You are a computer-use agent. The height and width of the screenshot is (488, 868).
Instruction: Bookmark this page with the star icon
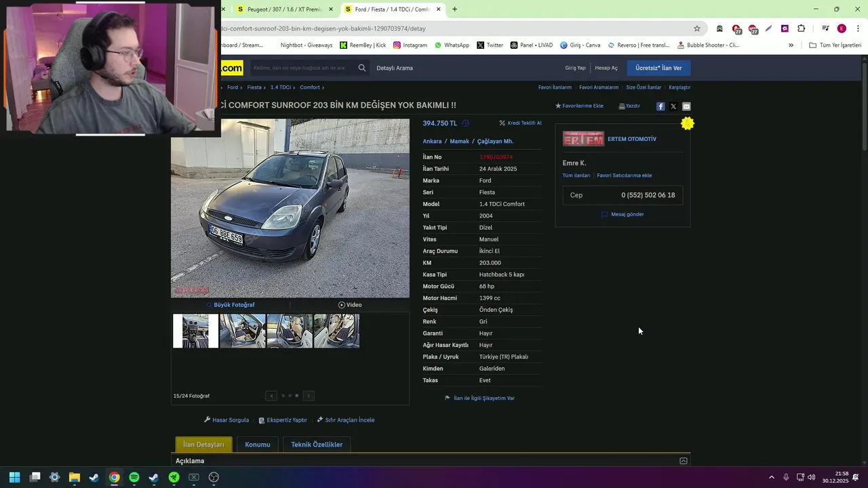click(696, 28)
